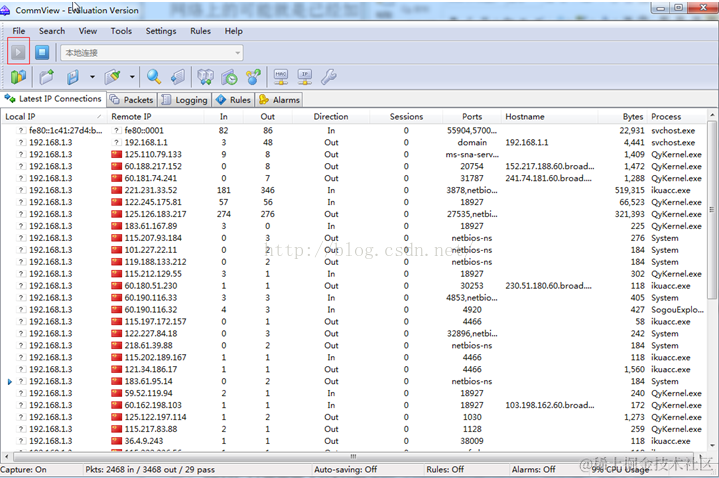Switch to the Alarms tab
The height and width of the screenshot is (478, 719).
(x=279, y=100)
